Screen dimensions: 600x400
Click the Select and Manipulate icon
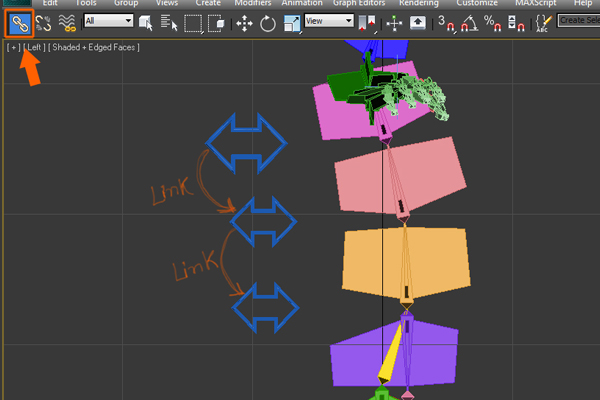[394, 23]
